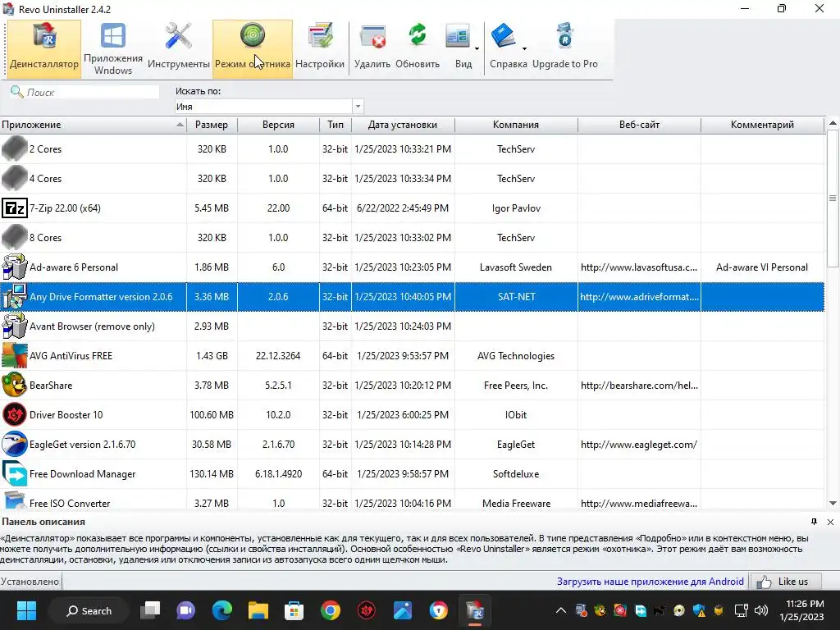The height and width of the screenshot is (630, 840).
Task: Click the Удалить uninstall icon
Action: [x=373, y=38]
